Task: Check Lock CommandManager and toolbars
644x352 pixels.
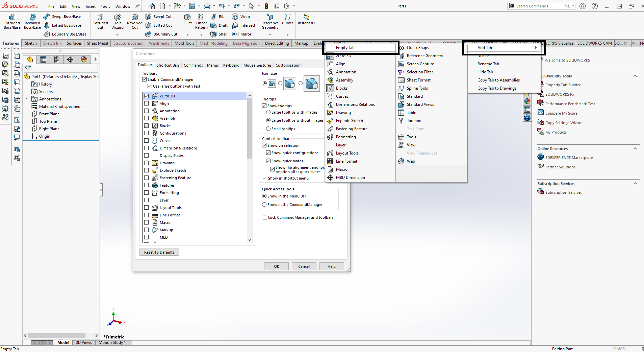Action: pyautogui.click(x=265, y=217)
